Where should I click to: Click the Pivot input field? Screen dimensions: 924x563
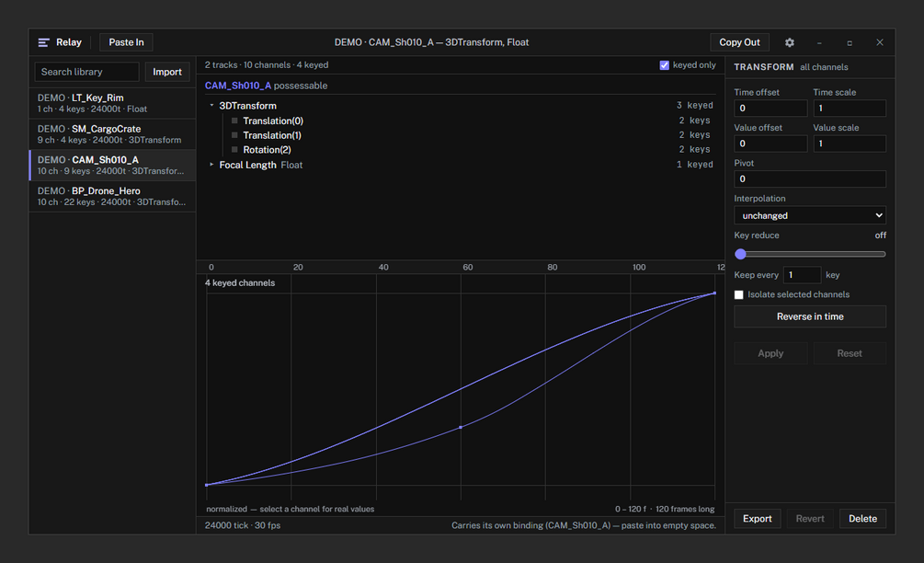tap(810, 178)
